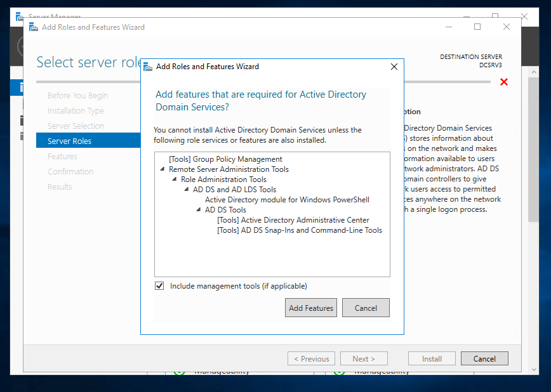The width and height of the screenshot is (551, 392).
Task: Uncheck Include management tools (if applicable)
Action: (x=159, y=285)
